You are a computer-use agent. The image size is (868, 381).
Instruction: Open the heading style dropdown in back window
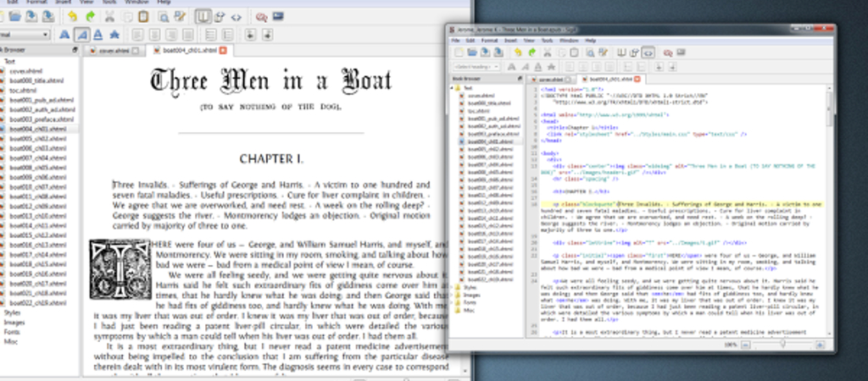coord(25,34)
